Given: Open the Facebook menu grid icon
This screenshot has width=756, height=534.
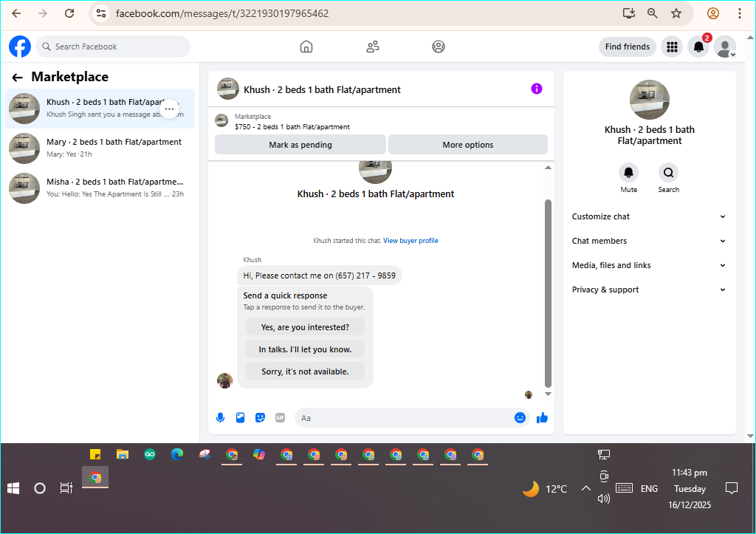Looking at the screenshot, I should click(672, 47).
